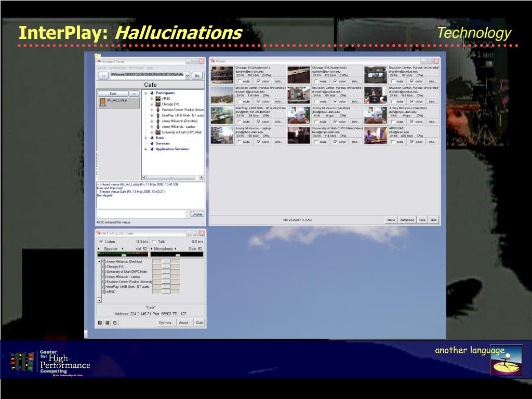This screenshot has height=399, width=532.
Task: Mute the InterPlay LMIB Utah video stream
Action: coord(240,122)
